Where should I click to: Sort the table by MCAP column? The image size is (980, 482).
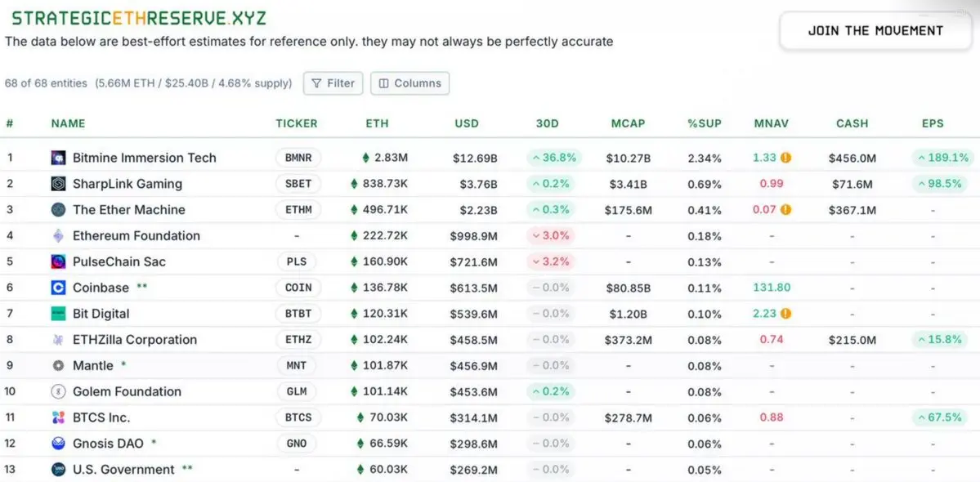(628, 123)
